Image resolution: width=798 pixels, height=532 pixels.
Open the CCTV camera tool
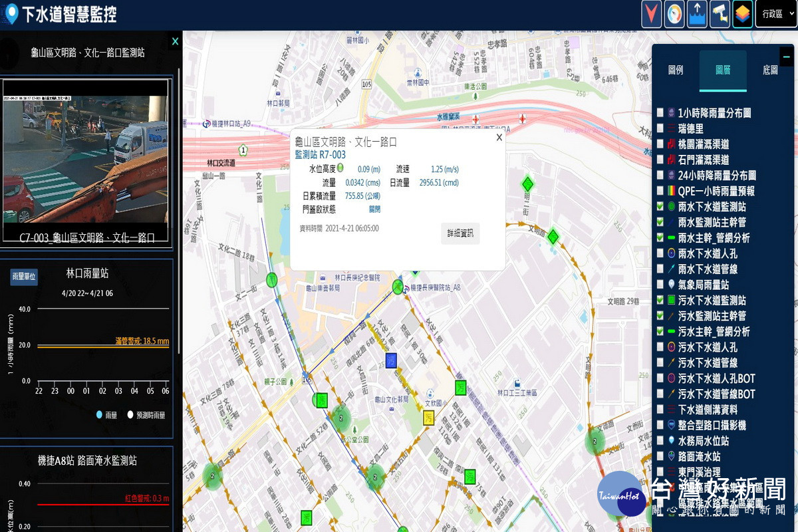click(x=720, y=14)
